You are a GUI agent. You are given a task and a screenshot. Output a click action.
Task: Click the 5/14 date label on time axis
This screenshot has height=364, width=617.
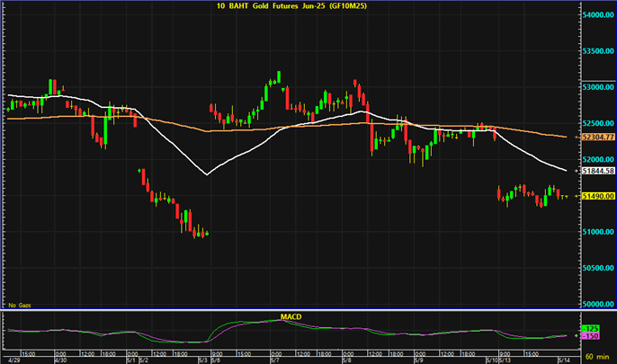pos(562,359)
